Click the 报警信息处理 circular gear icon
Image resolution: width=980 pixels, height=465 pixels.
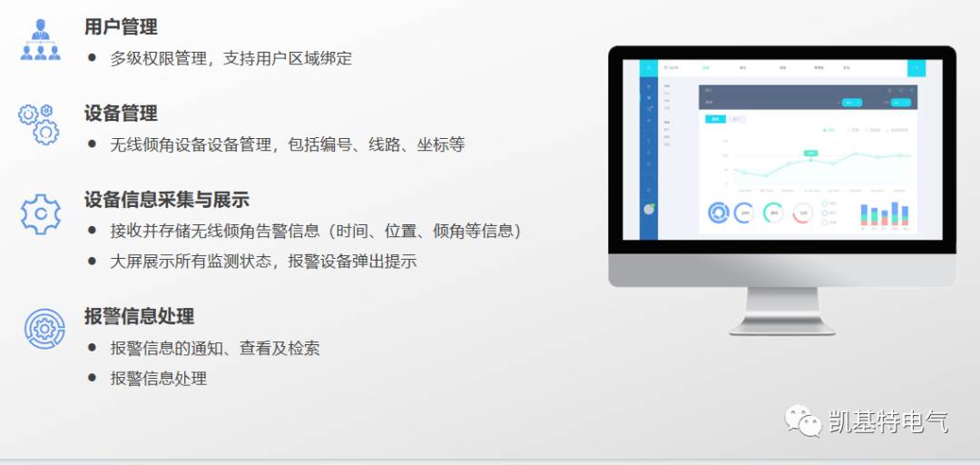click(44, 329)
